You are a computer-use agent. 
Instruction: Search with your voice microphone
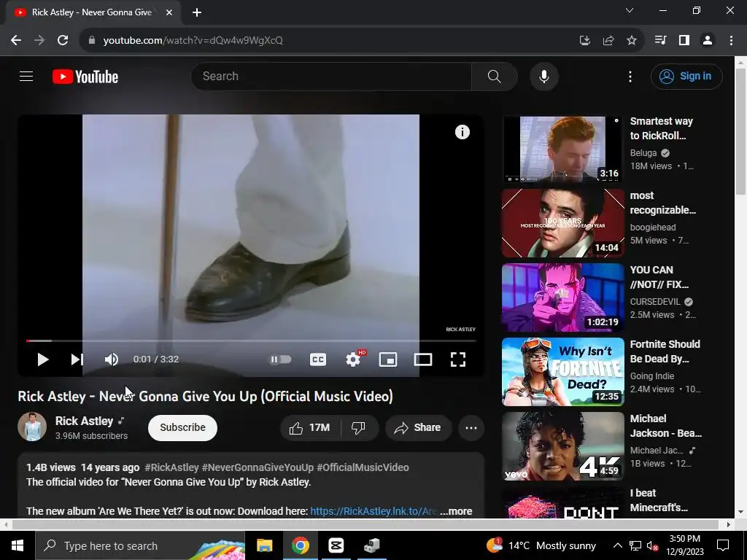(544, 76)
